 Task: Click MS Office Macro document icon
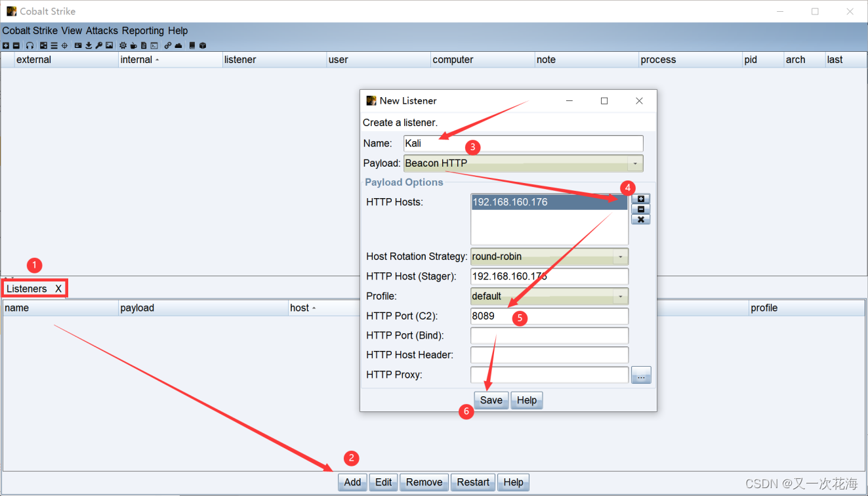[144, 46]
